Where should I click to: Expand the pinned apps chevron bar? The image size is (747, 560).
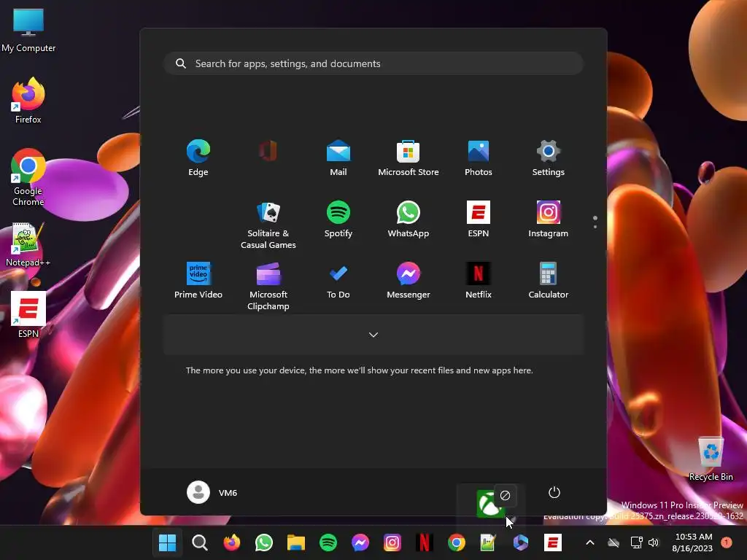point(373,335)
